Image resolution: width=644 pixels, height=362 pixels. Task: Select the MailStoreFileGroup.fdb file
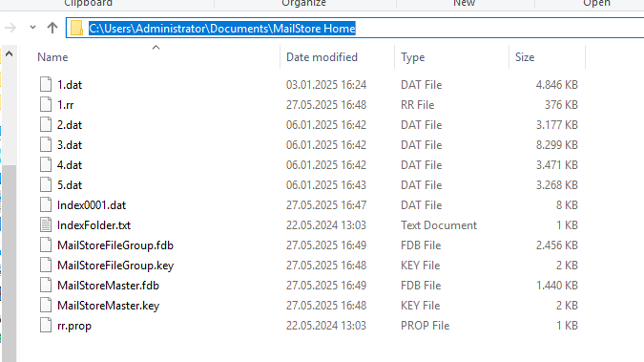point(115,245)
